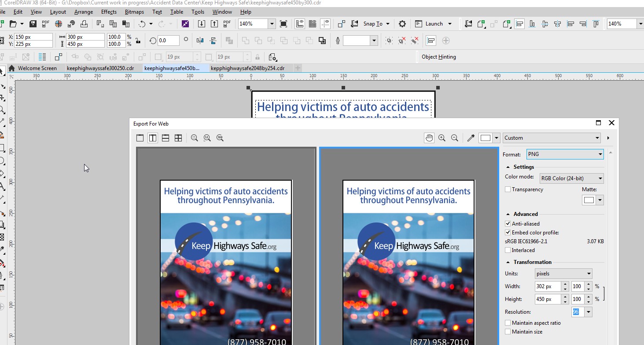The image size is (644, 345).
Task: Click the 100% zoom icon in export dialog
Action: coord(220,138)
